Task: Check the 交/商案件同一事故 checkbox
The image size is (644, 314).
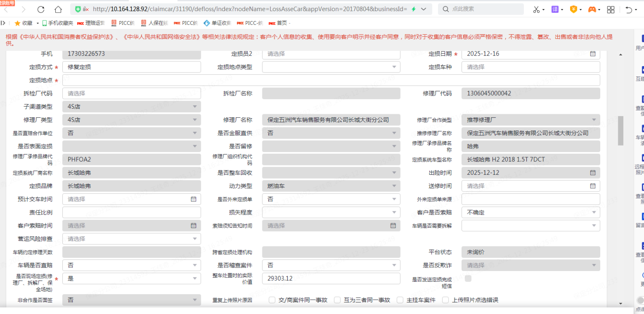Action: pyautogui.click(x=272, y=300)
